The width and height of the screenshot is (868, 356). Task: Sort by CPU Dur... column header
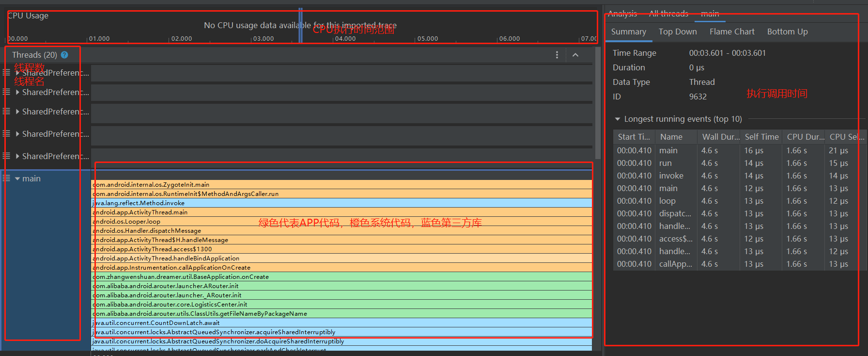click(804, 137)
